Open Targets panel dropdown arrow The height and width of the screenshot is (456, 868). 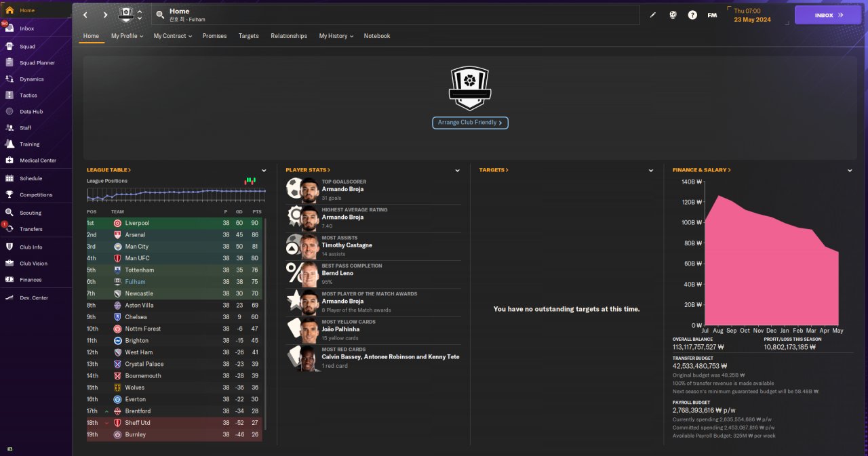(x=651, y=171)
